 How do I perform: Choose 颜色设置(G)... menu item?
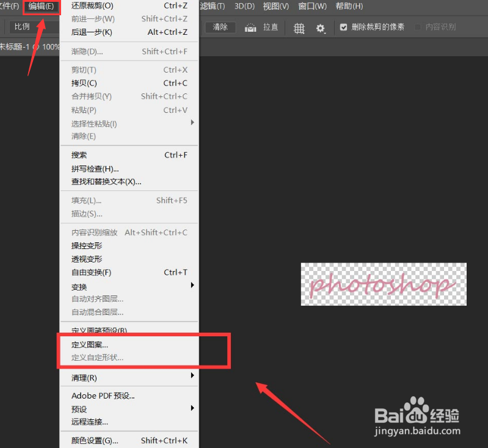(129, 441)
